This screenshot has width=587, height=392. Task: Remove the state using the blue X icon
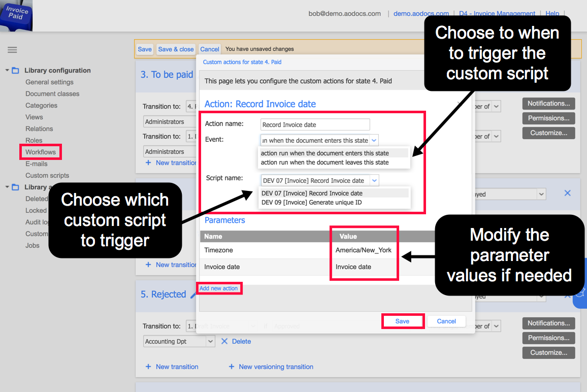pos(568,193)
